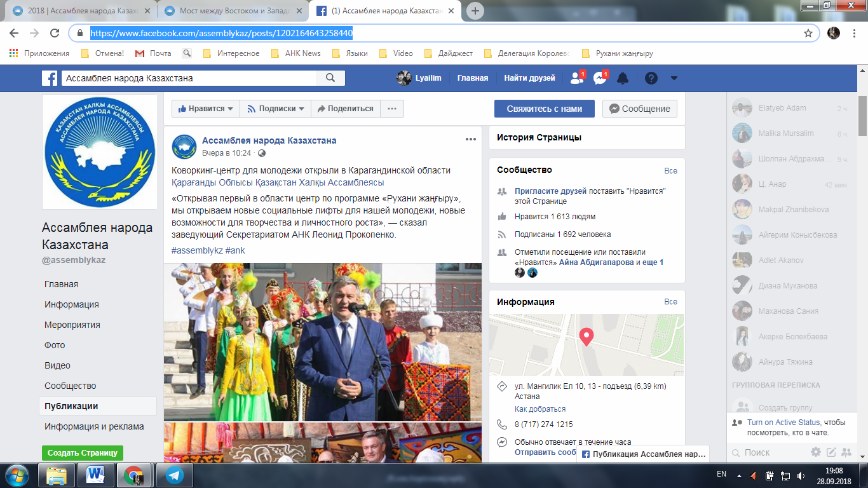Expand the Подписки dropdown button
This screenshot has height=488, width=868.
point(276,109)
